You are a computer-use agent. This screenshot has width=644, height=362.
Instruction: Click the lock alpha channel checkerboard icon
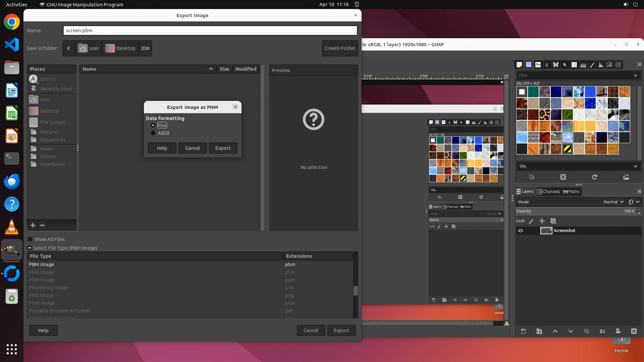click(x=553, y=221)
